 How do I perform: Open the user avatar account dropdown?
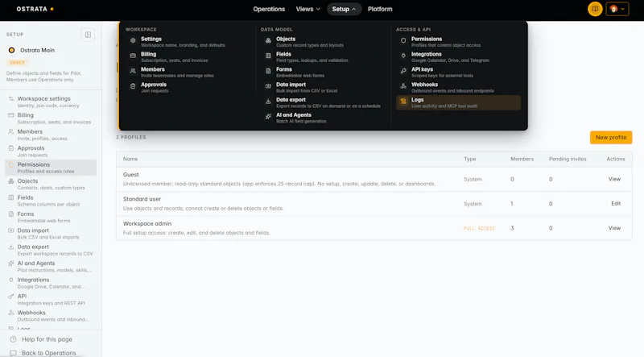pyautogui.click(x=617, y=9)
